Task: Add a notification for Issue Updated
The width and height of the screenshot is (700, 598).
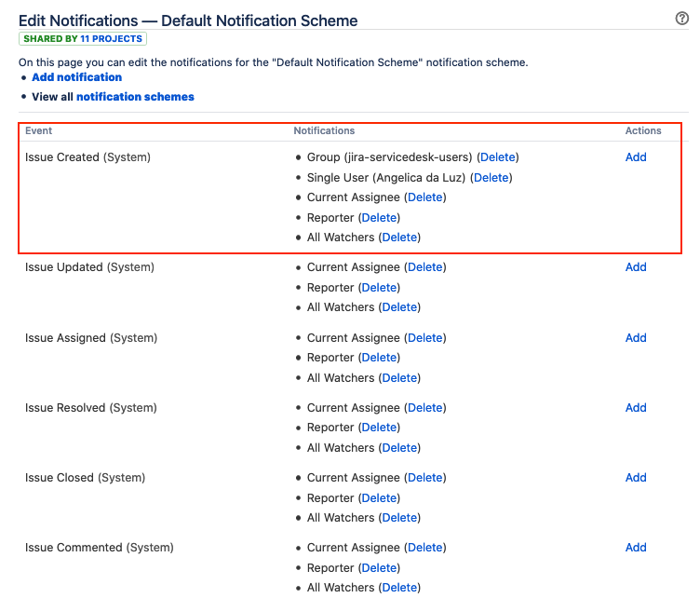Action: click(636, 267)
